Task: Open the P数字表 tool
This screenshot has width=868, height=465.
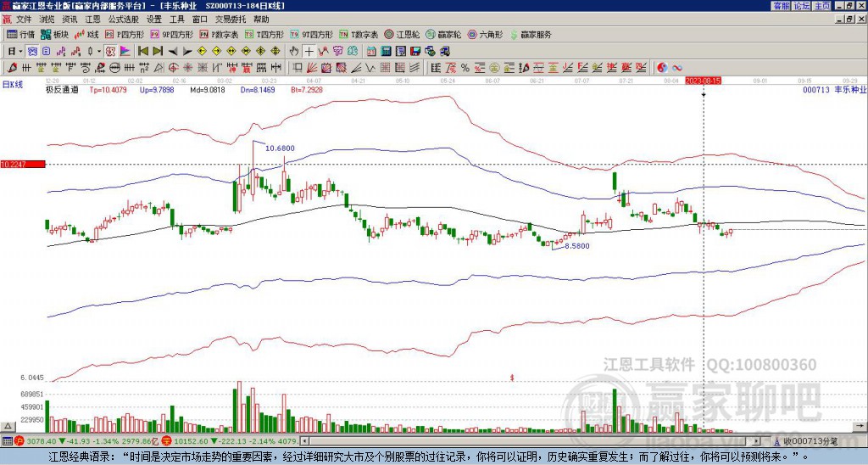Action: click(x=220, y=34)
